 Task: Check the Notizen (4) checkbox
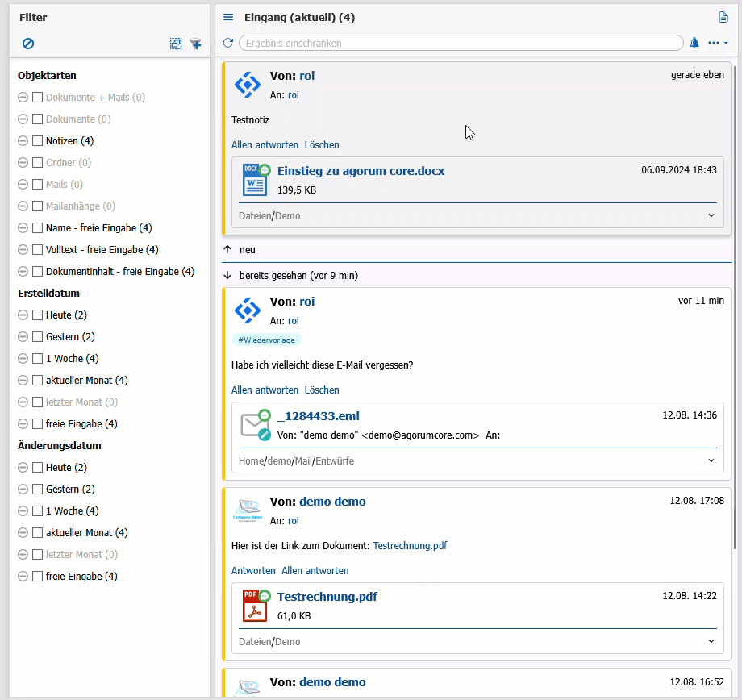37,140
